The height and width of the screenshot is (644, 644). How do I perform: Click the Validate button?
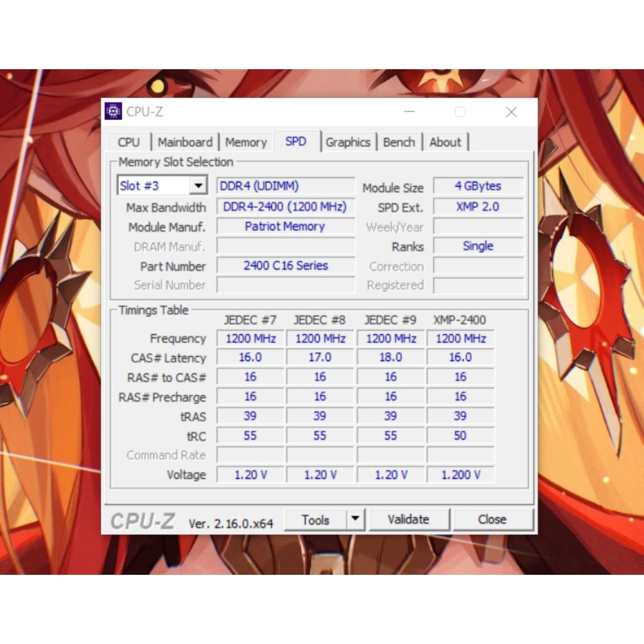pos(409,519)
